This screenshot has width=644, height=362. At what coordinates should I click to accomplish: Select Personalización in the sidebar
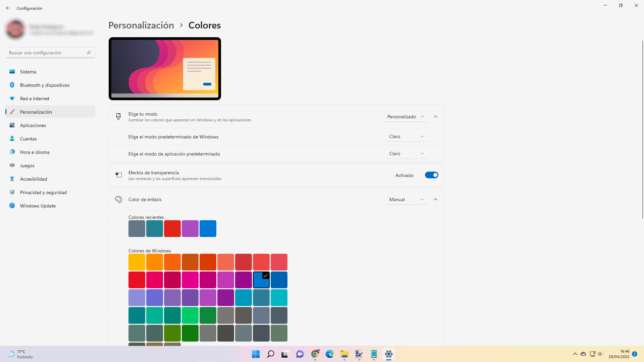[50, 112]
